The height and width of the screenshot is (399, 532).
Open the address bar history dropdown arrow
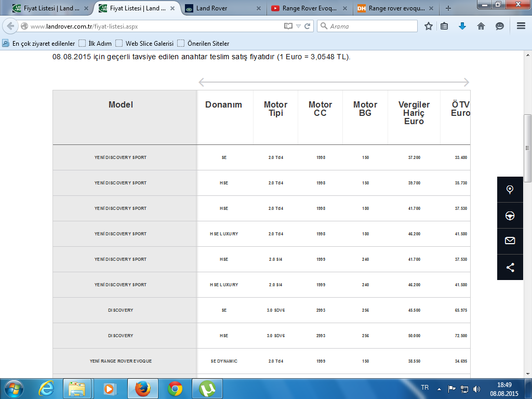click(298, 26)
